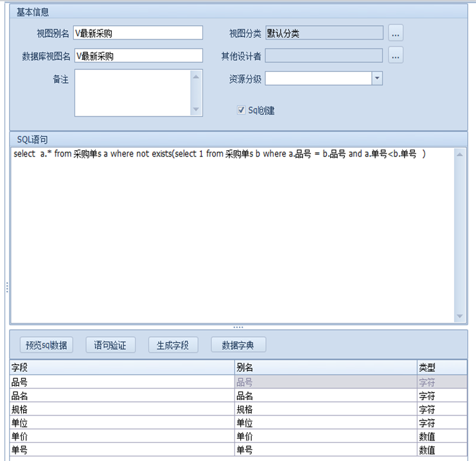Viewport: 476px width, 461px height.
Task: Click inside the 备注 text area
Action: point(132,93)
